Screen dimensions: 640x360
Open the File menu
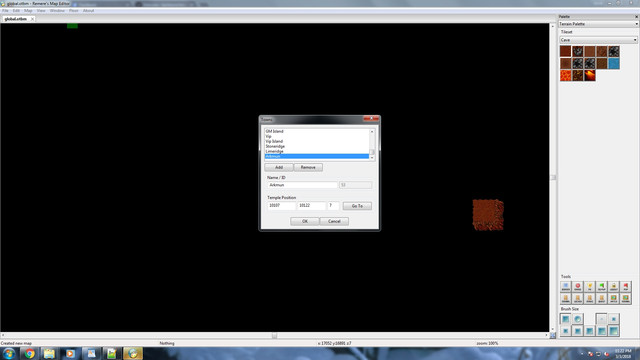5,11
